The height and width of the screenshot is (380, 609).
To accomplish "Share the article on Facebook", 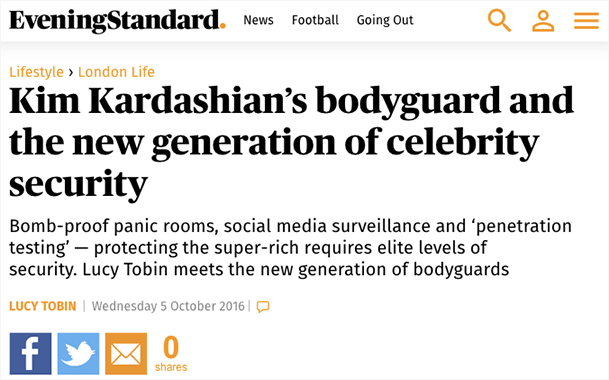I will (30, 354).
